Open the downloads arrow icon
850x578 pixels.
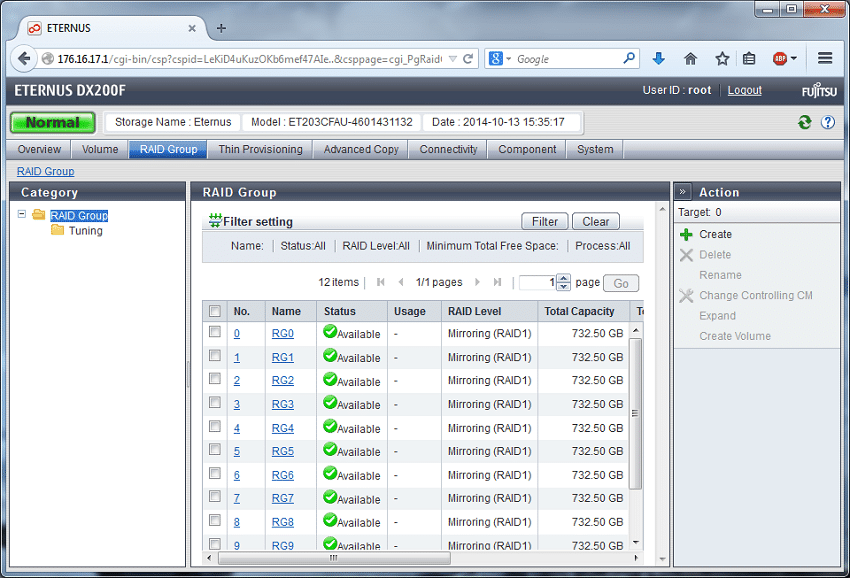click(659, 59)
